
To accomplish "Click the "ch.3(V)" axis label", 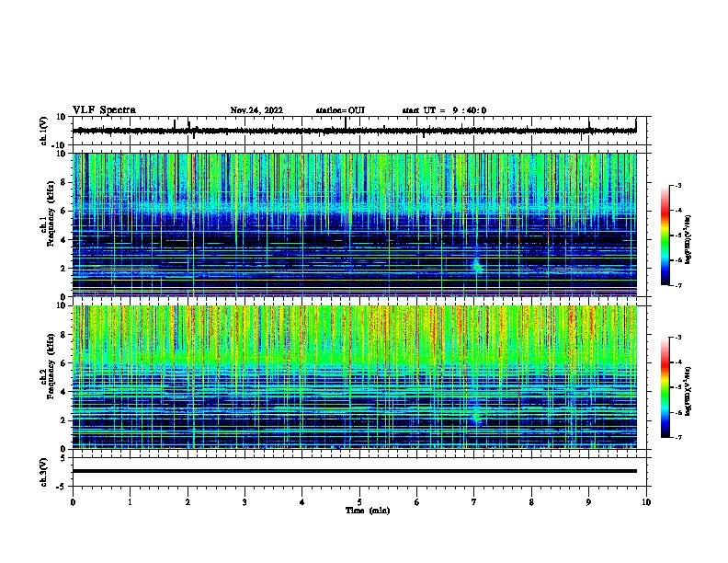I will click(44, 472).
